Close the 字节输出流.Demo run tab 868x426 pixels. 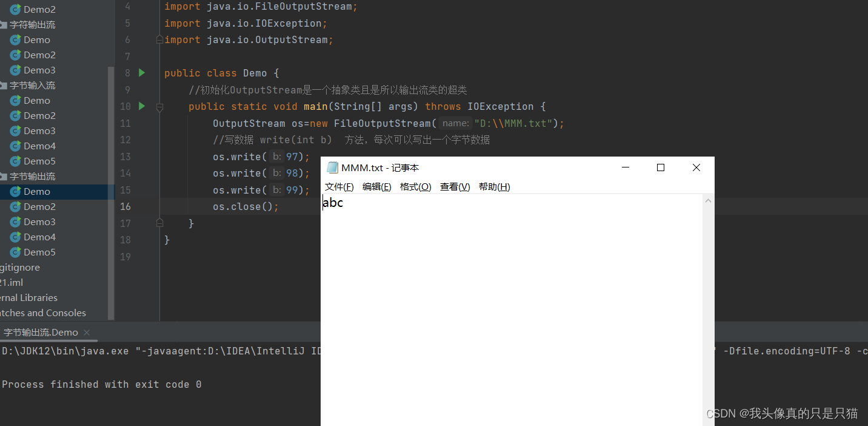tap(87, 332)
